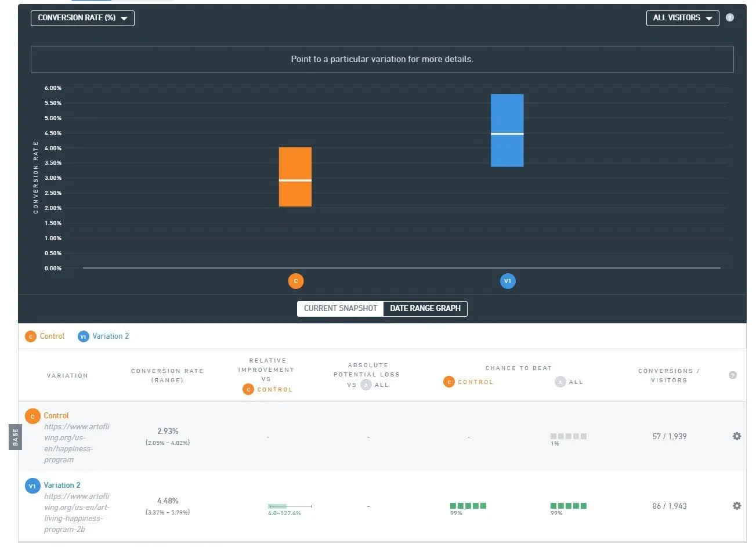The image size is (756, 547).
Task: Click the Control icon under Relative Improvement header
Action: (248, 389)
